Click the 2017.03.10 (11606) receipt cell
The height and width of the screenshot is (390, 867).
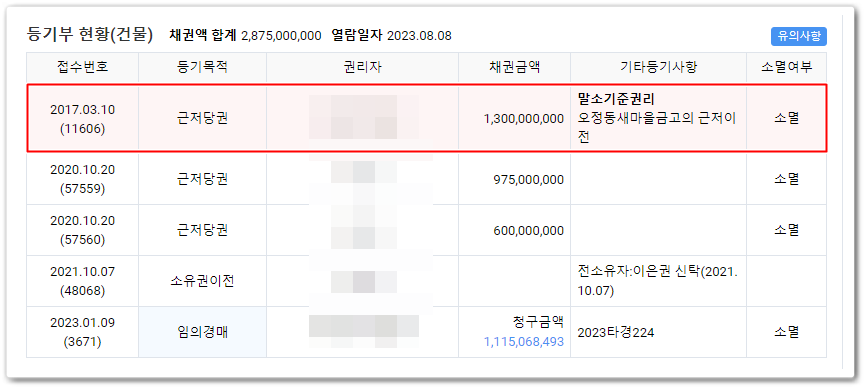(x=82, y=119)
